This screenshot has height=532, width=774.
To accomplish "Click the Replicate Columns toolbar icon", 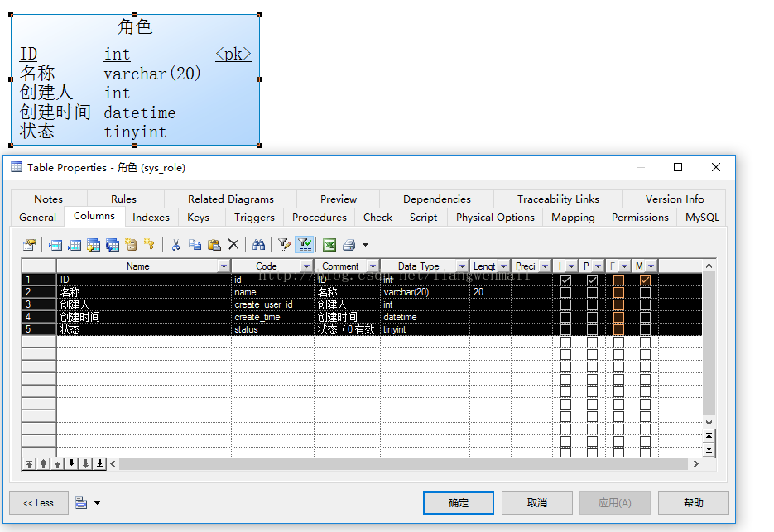I will (x=113, y=245).
